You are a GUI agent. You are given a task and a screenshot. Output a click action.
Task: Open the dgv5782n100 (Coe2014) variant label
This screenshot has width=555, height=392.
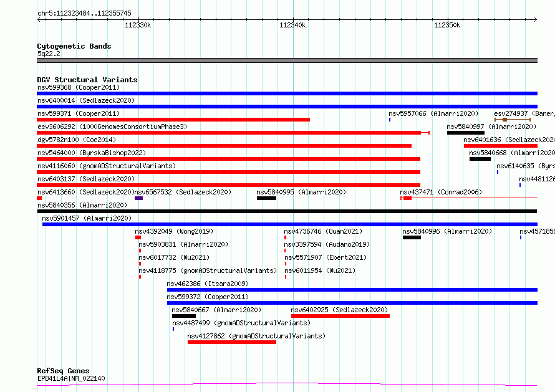[77, 140]
